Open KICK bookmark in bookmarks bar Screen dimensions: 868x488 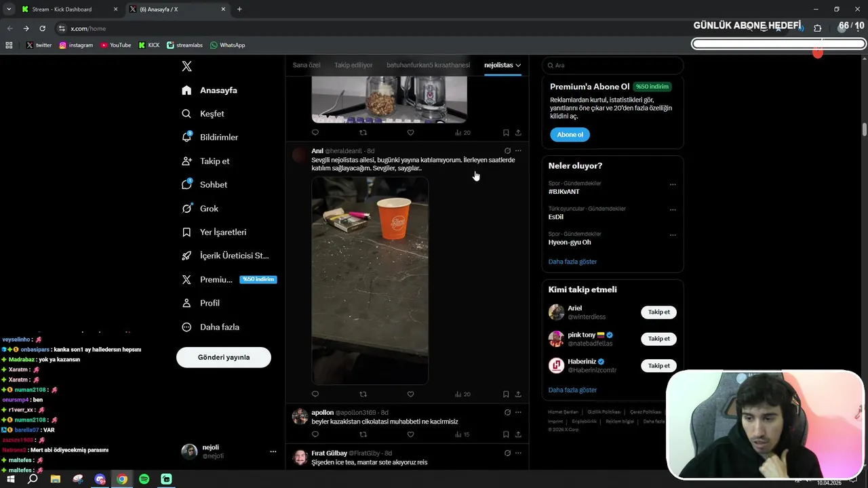[149, 45]
